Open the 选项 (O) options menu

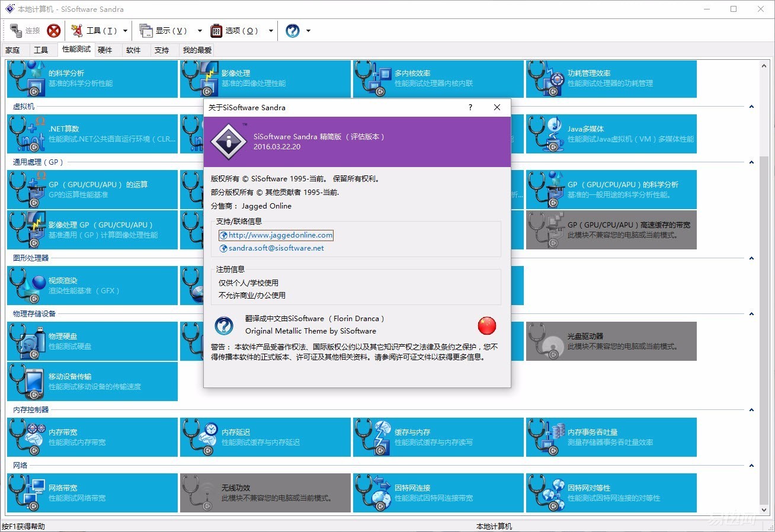click(x=235, y=31)
